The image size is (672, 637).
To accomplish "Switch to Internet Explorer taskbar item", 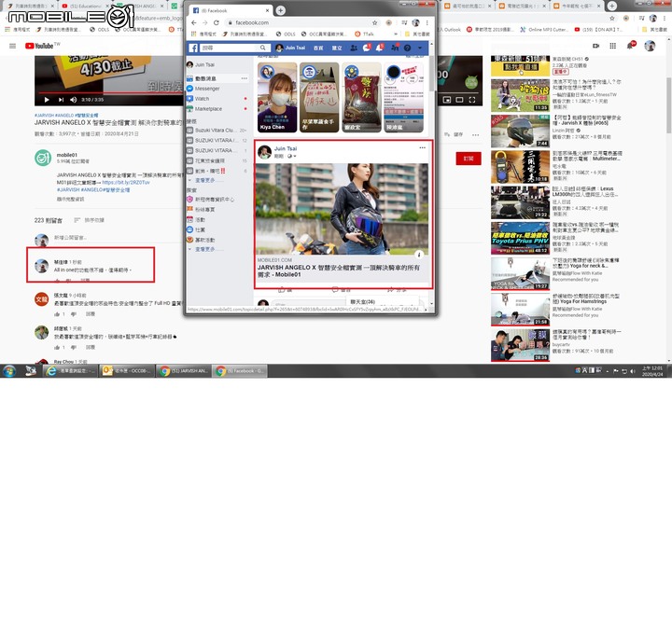I will (71, 371).
